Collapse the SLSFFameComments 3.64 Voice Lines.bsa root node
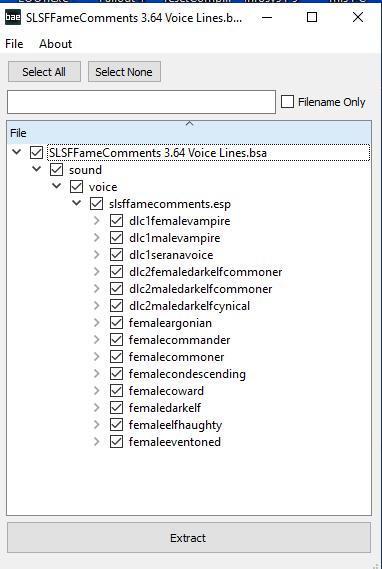The width and height of the screenshot is (382, 569). (x=16, y=152)
